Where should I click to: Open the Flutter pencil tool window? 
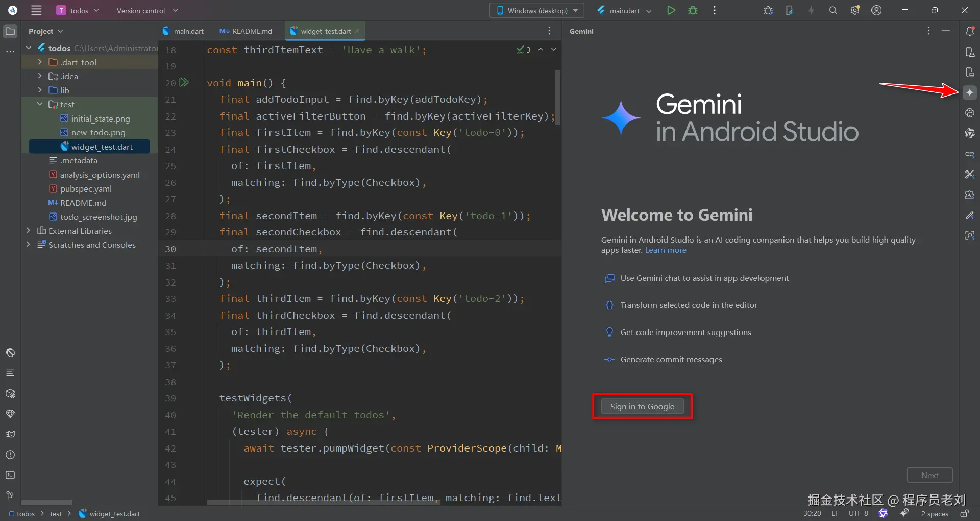coord(970,215)
